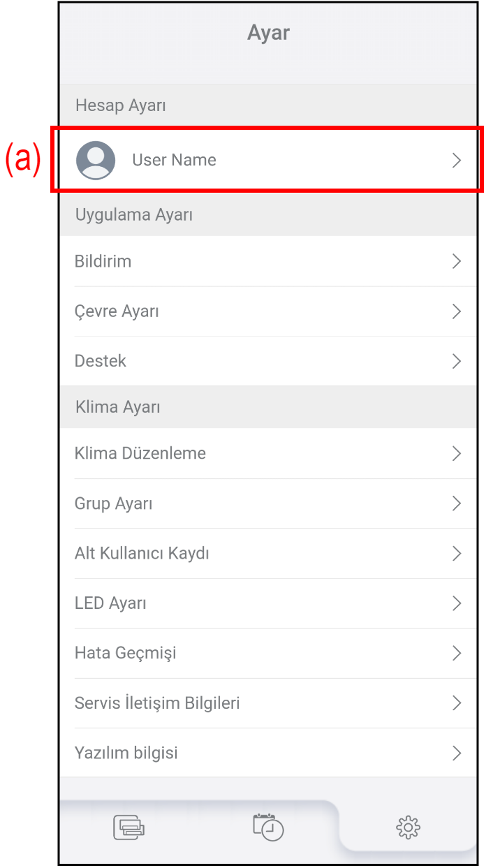Image resolution: width=486 pixels, height=868 pixels.
Task: Open the air conditioner list tab icon
Action: [x=129, y=827]
